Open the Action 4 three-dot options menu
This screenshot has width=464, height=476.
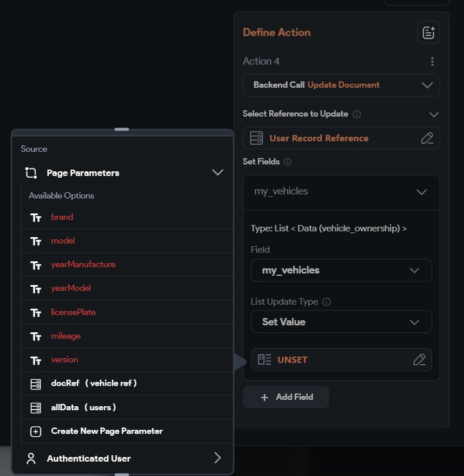432,62
